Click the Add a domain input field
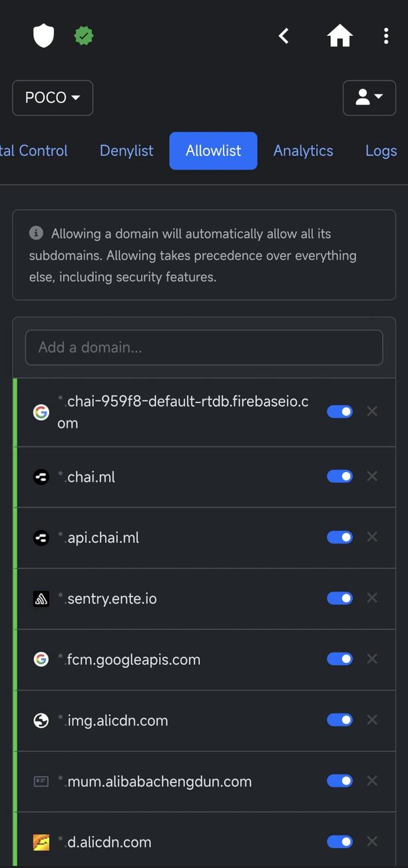The width and height of the screenshot is (408, 868). (204, 347)
